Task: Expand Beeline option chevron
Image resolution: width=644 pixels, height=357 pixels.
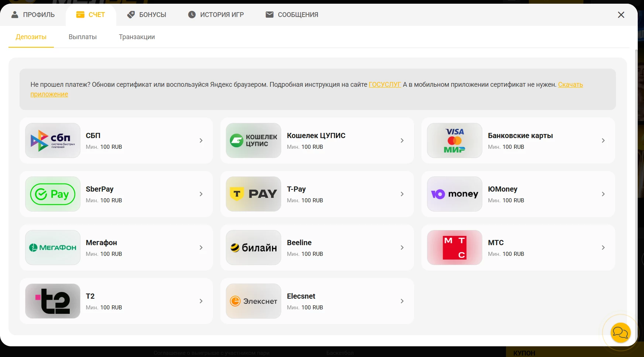Action: tap(402, 247)
